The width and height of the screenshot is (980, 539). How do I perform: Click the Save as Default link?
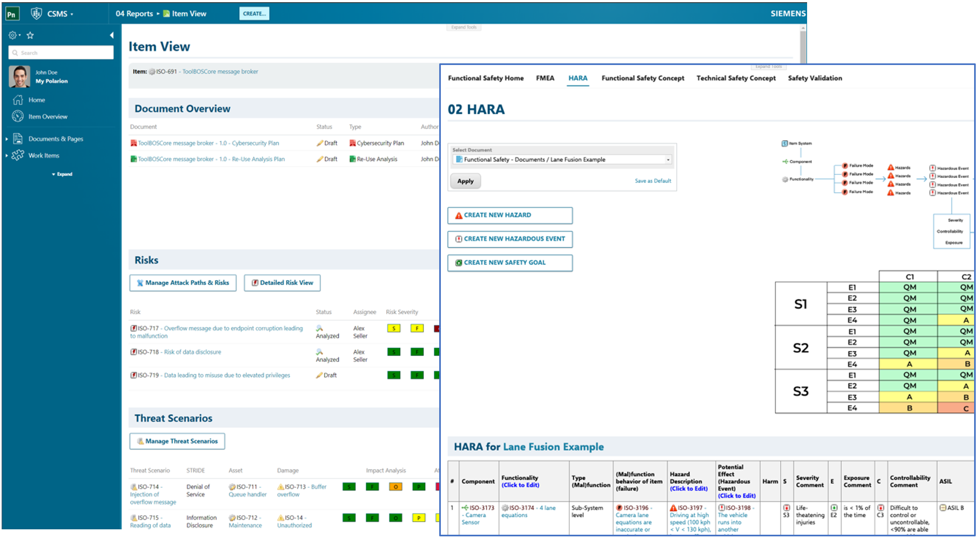tap(652, 181)
